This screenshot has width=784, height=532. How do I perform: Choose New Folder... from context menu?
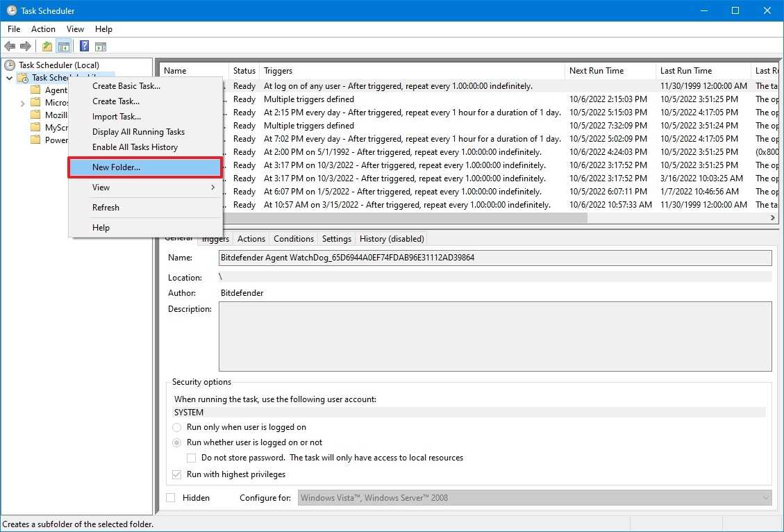pyautogui.click(x=116, y=167)
